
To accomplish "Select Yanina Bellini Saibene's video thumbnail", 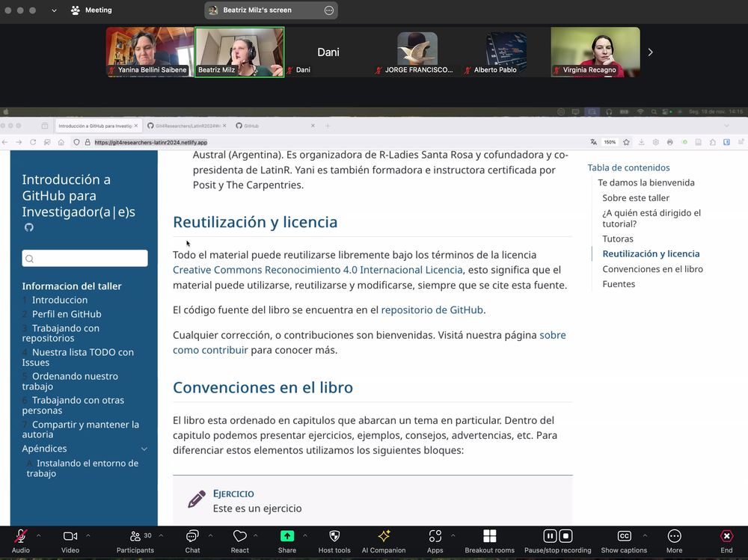I will [150, 52].
